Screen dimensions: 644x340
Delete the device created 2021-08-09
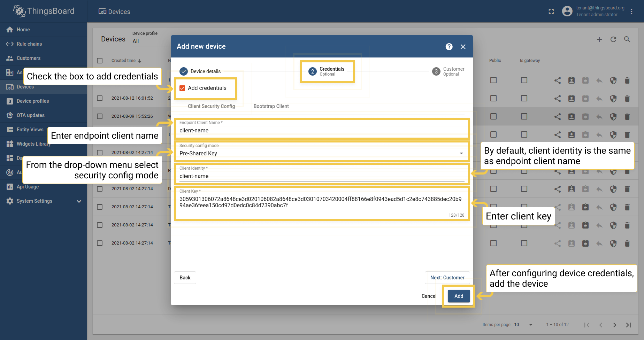point(627,116)
